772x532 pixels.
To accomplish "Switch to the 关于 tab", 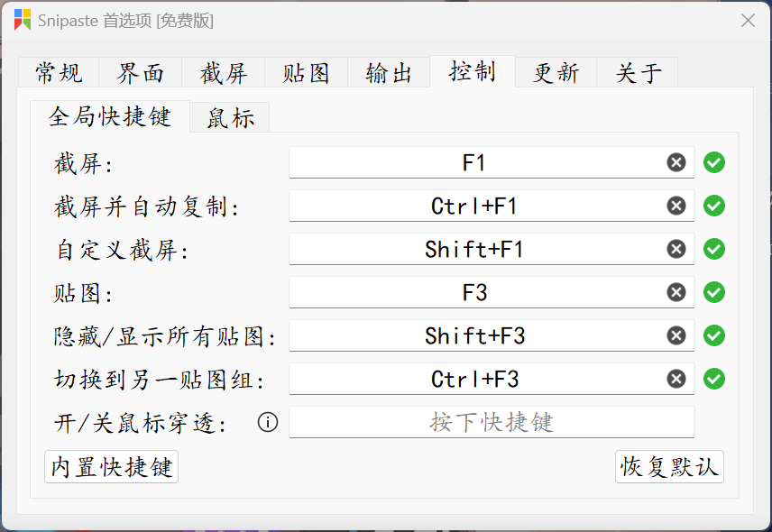I will (x=637, y=72).
